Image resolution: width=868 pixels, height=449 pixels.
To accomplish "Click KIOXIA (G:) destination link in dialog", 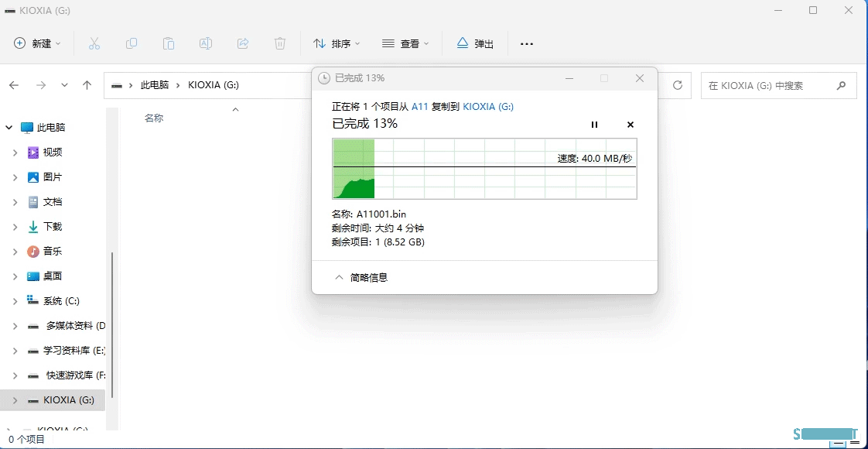I will point(488,106).
